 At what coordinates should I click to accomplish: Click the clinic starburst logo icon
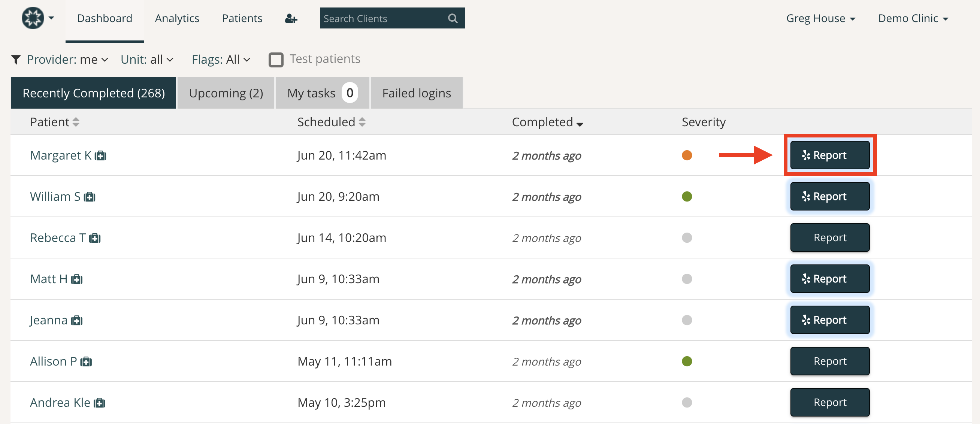[x=33, y=18]
